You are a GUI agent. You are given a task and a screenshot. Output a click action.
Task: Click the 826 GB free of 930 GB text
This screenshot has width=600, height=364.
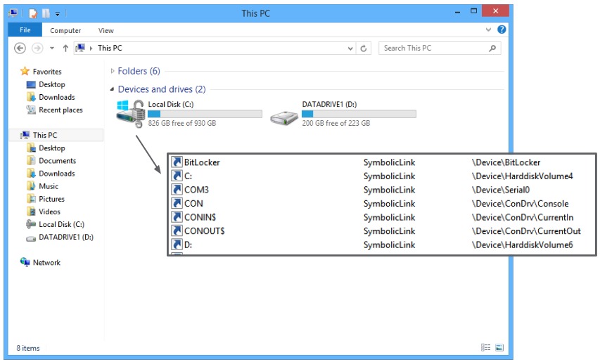pyautogui.click(x=181, y=123)
